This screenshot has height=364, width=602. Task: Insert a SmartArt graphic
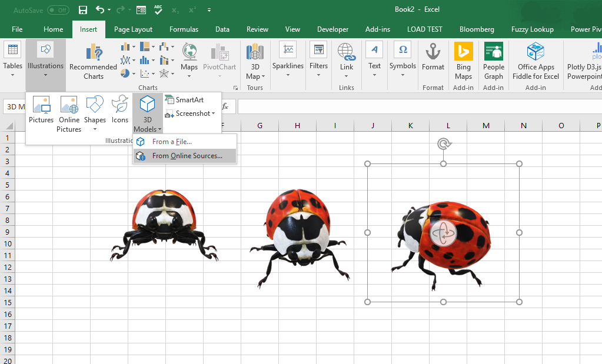190,100
